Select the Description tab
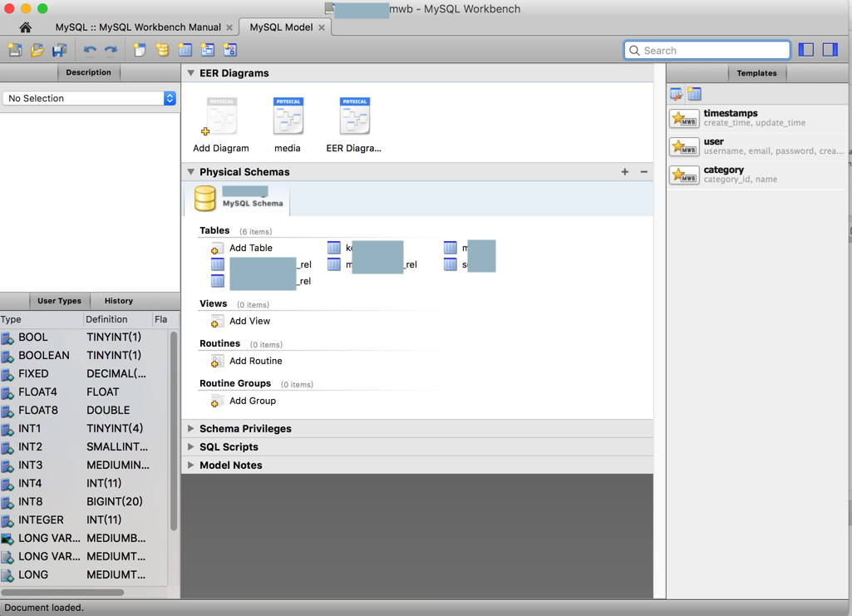Screen dimensions: 852x616 pos(89,72)
